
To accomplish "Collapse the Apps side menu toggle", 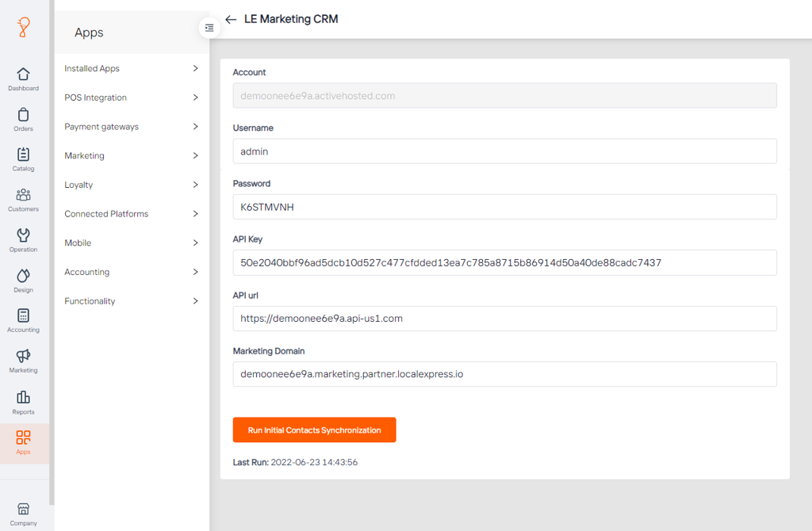I will click(209, 28).
